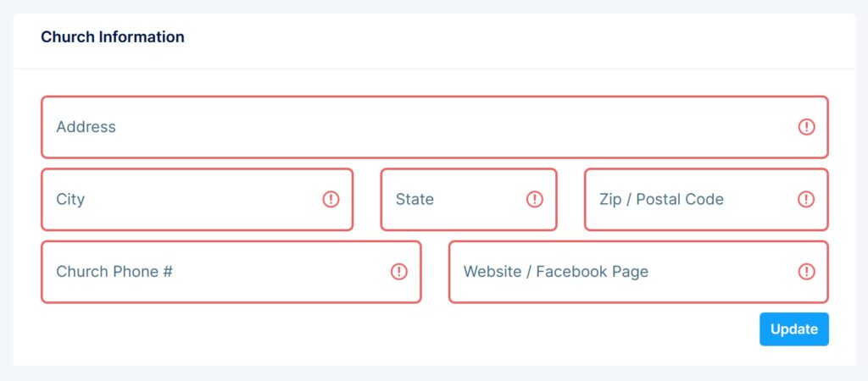Click the Website / Facebook Page placeholder label
The width and height of the screenshot is (868, 381).
tap(556, 272)
